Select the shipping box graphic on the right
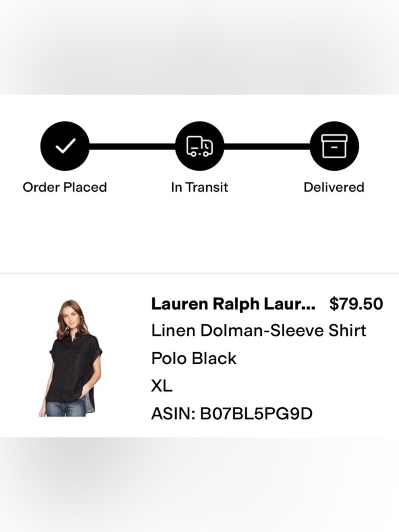Screen dimensions: 399x532 point(334,146)
